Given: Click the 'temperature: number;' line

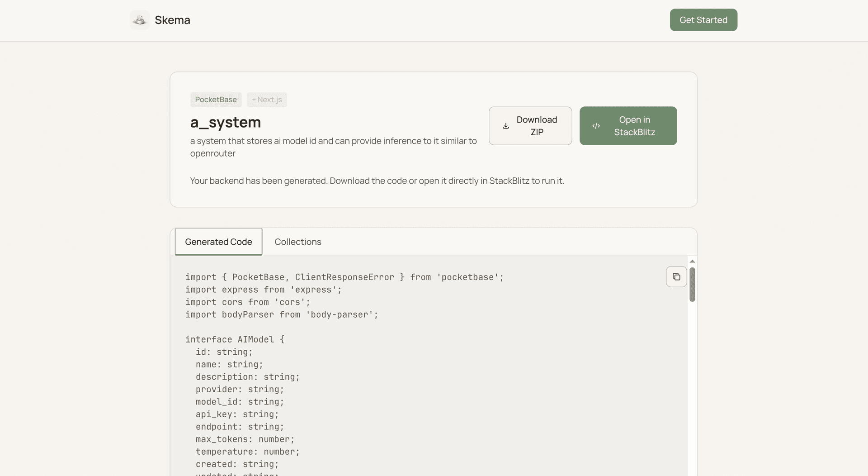Looking at the screenshot, I should point(248,452).
